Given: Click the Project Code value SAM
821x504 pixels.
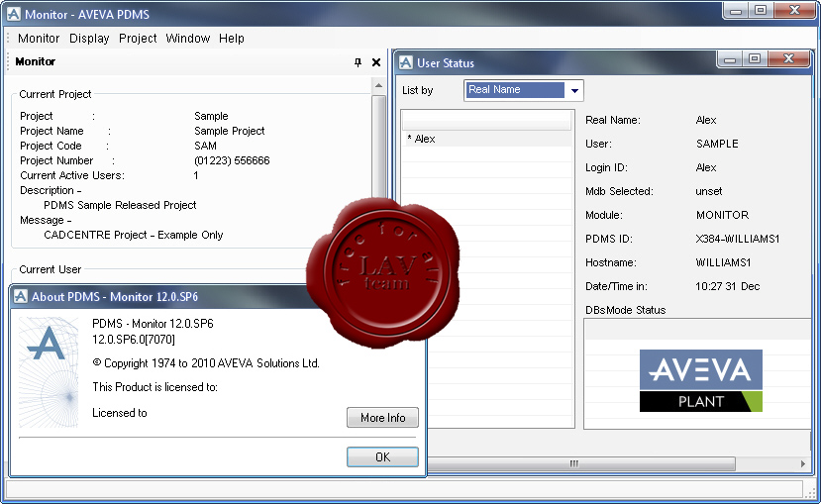Looking at the screenshot, I should [205, 146].
